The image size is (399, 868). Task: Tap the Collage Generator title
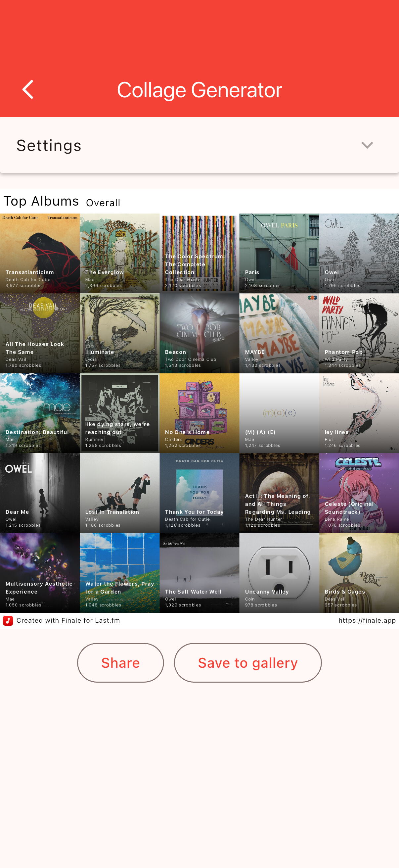[x=199, y=90]
